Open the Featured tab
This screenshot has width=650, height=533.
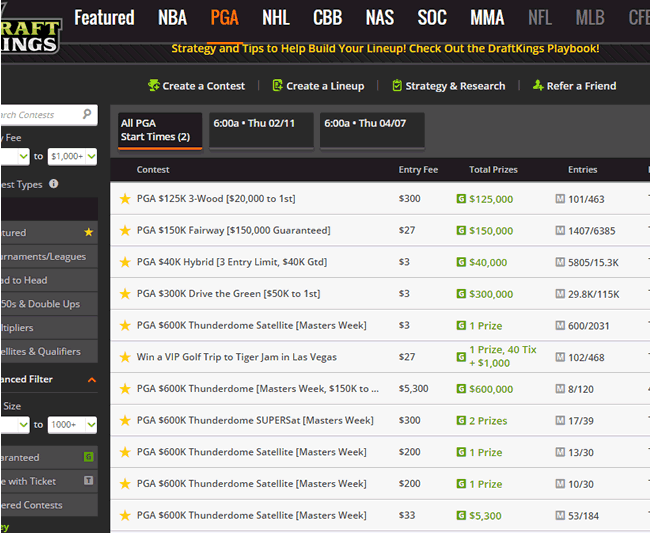pyautogui.click(x=104, y=18)
